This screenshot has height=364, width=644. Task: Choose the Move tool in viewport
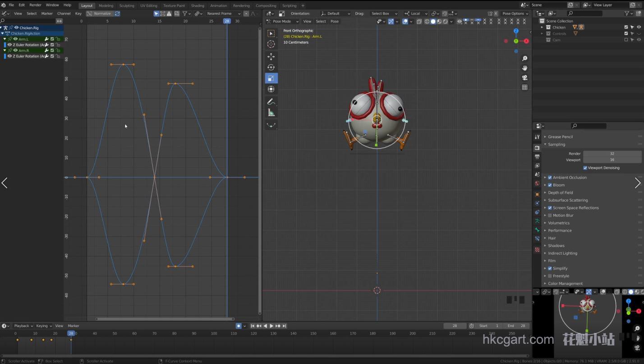point(271,56)
